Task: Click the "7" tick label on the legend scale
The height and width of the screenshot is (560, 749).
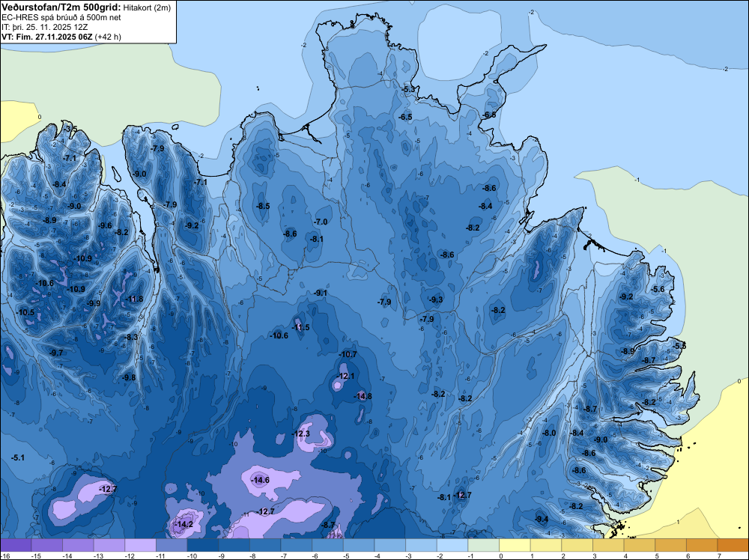Action: [x=719, y=556]
